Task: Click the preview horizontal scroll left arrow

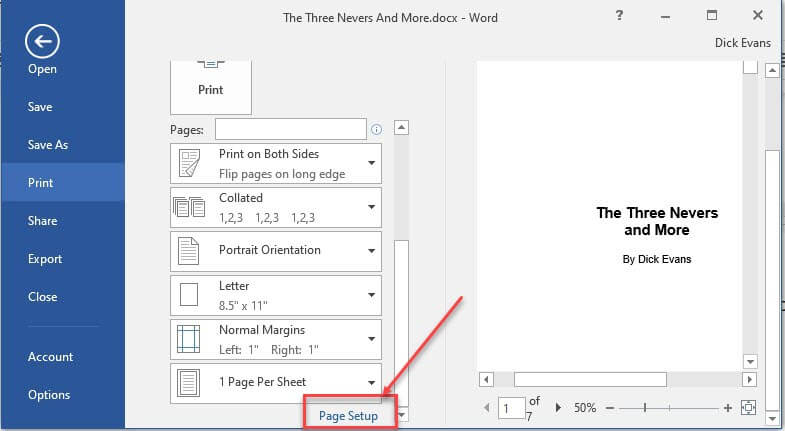Action: click(x=486, y=379)
